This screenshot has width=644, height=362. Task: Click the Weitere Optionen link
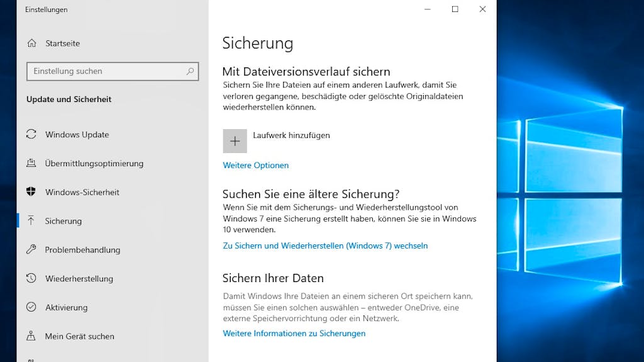point(255,166)
